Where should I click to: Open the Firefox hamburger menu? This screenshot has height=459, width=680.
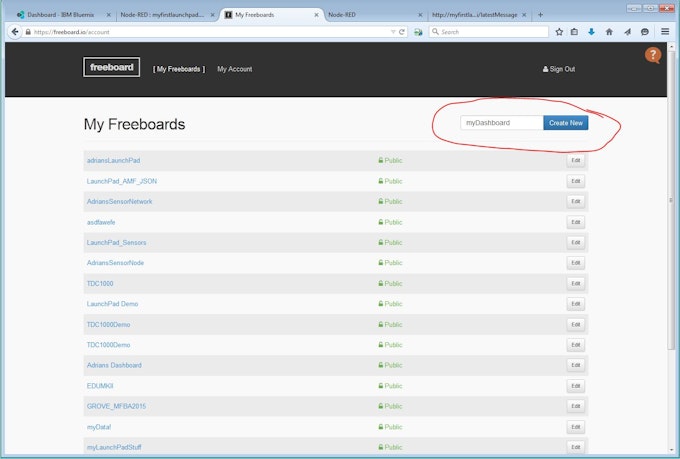665,32
